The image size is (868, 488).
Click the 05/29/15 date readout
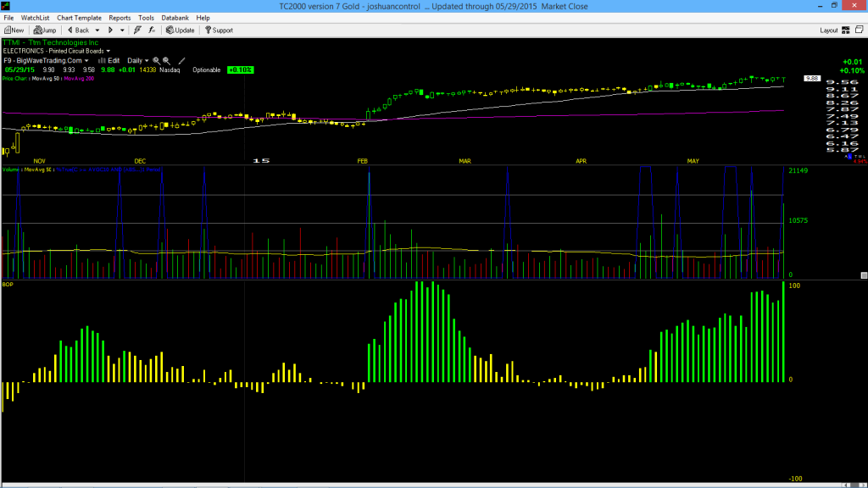pos(20,69)
